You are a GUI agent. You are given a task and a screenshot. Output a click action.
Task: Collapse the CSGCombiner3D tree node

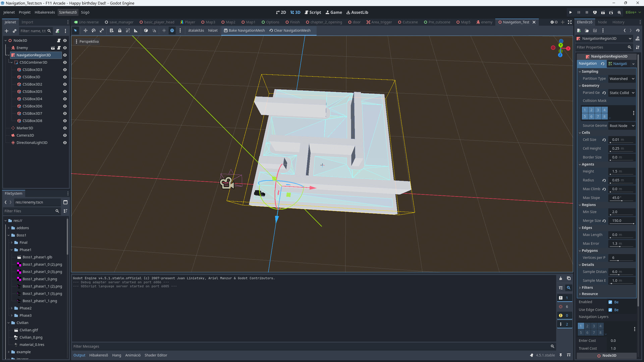tap(11, 62)
